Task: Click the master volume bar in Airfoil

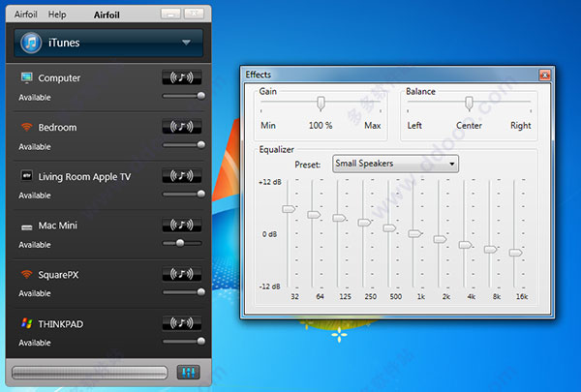Action: tap(90, 373)
